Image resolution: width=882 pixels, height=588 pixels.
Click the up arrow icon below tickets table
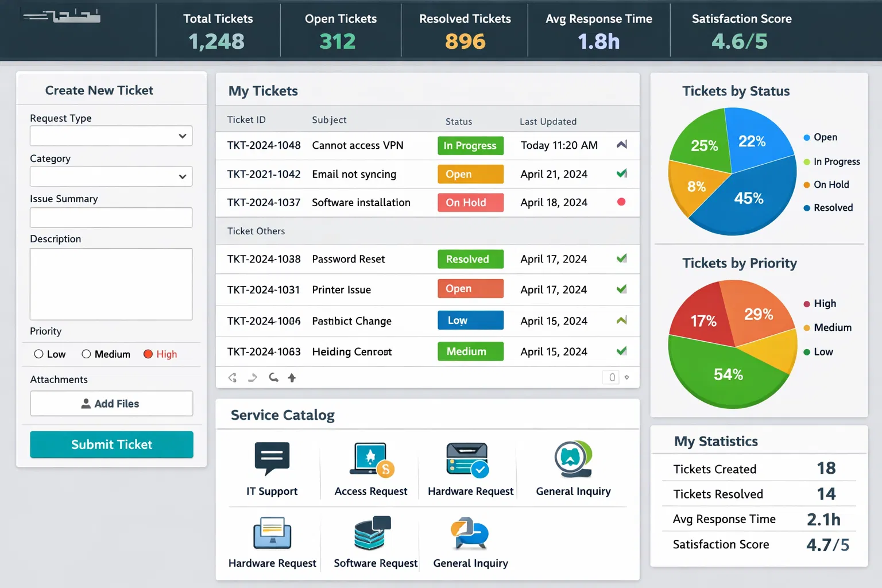[292, 378]
